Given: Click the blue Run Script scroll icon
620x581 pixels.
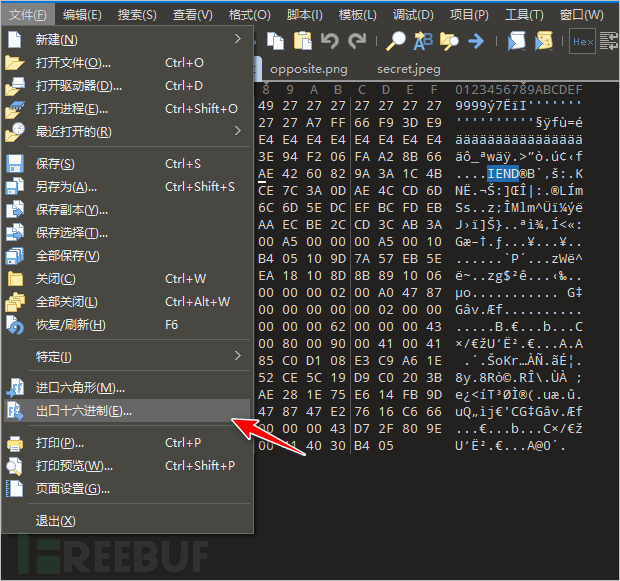Looking at the screenshot, I should click(516, 41).
